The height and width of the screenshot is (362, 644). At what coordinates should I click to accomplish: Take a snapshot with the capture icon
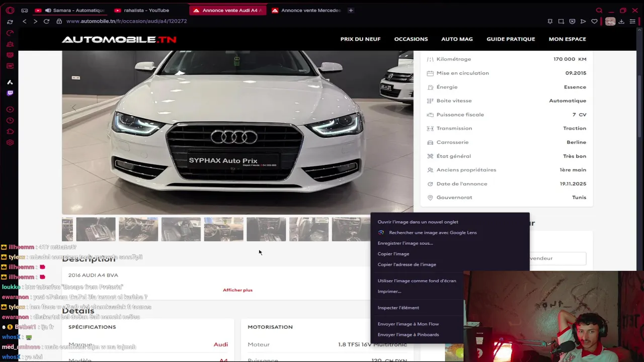click(561, 21)
